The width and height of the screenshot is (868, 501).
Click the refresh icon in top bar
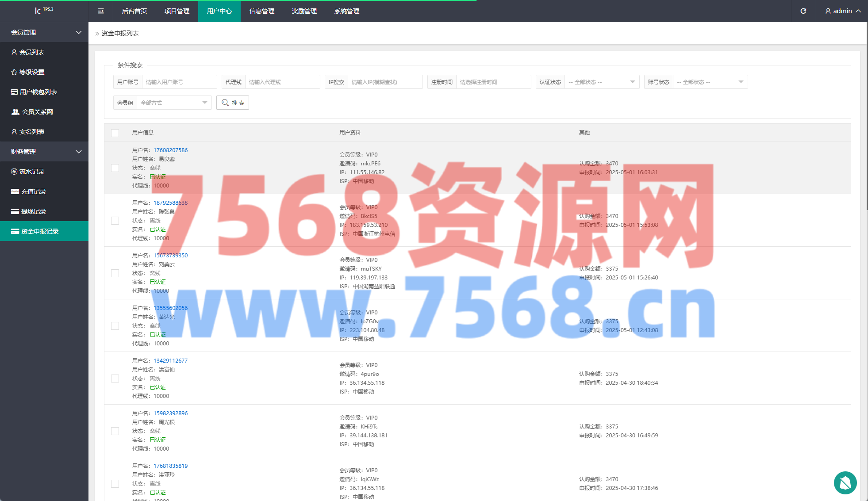click(803, 11)
